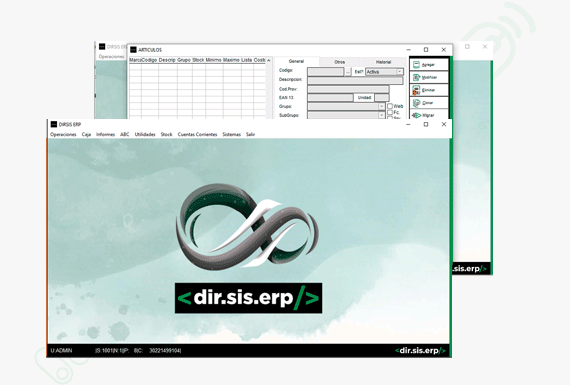Viewport: 570px width, 385px height.
Task: Click the Eliminar delete-article icon
Action: point(416,90)
